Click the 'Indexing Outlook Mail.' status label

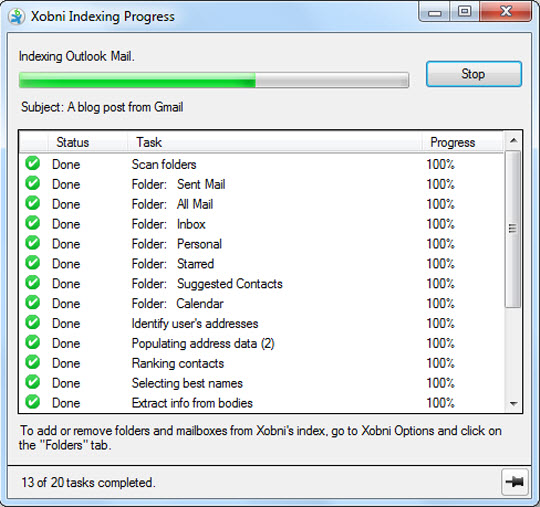(x=76, y=56)
